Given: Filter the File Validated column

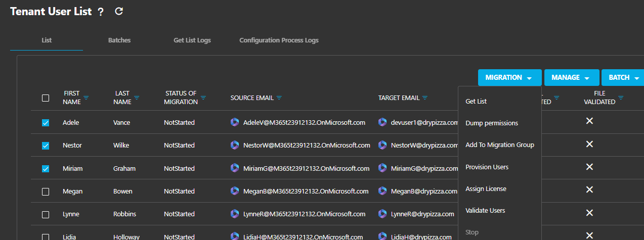Looking at the screenshot, I should click(621, 98).
